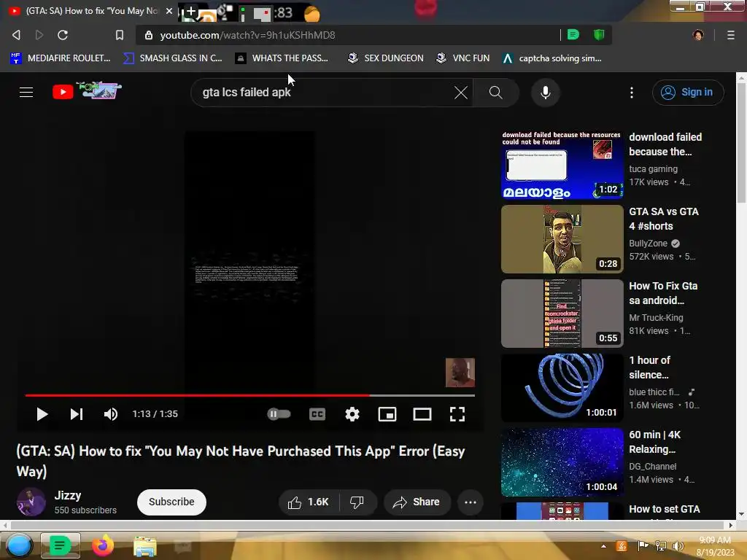Search with voice microphone button
Viewport: 747px width, 560px height.
coord(546,93)
